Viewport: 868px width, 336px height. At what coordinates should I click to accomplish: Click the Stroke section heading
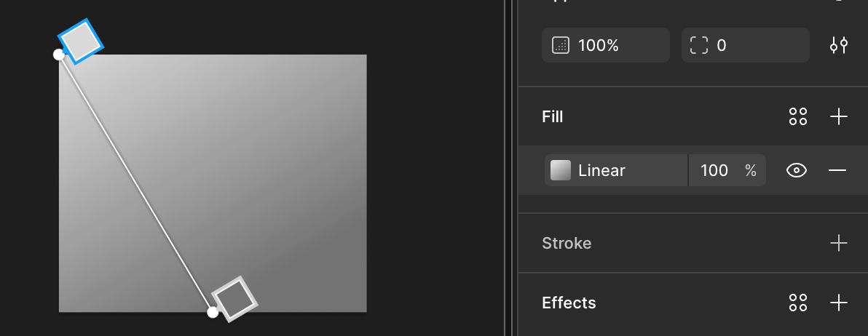coord(567,243)
